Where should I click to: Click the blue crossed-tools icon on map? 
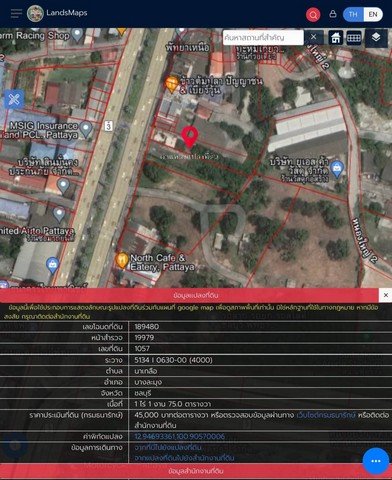coord(14,99)
